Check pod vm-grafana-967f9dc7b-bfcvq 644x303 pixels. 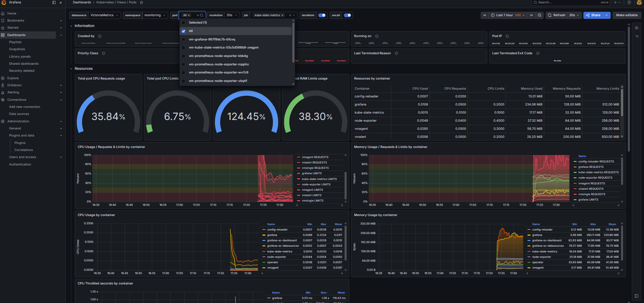184,39
